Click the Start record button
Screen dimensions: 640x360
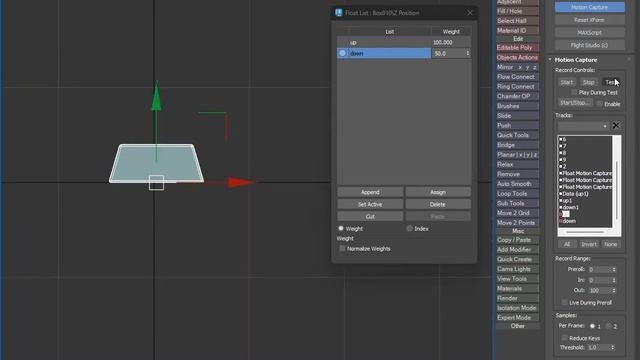[x=567, y=82]
